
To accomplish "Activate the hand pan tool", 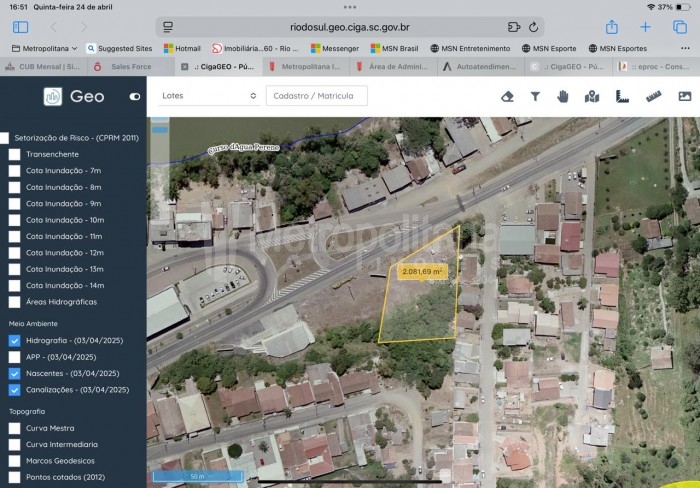I will coord(563,96).
